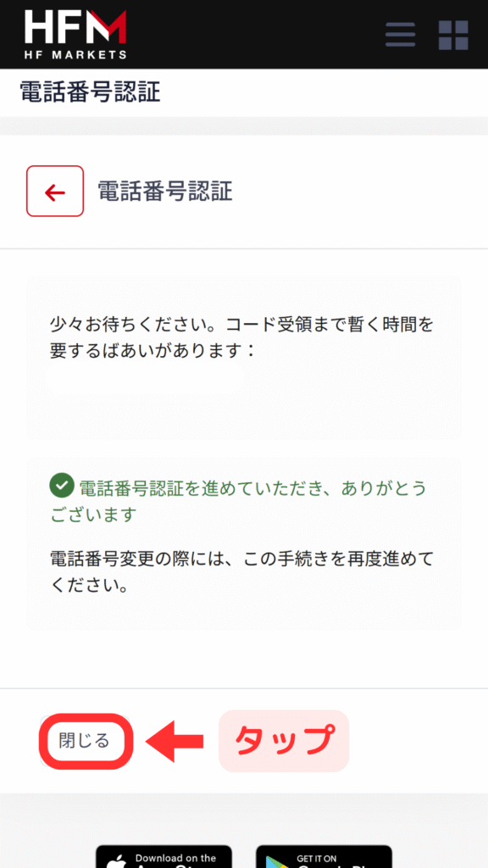Open the GET IT ON Google Play badge

tap(324, 856)
